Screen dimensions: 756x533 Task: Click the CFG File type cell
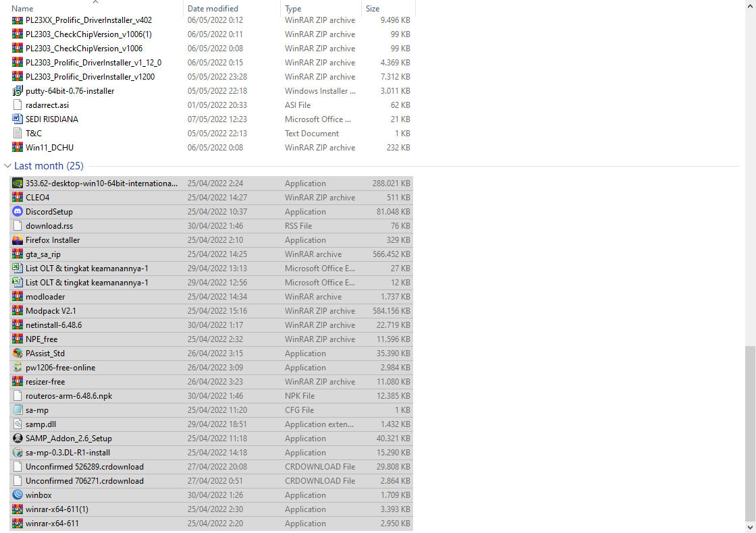tap(299, 410)
